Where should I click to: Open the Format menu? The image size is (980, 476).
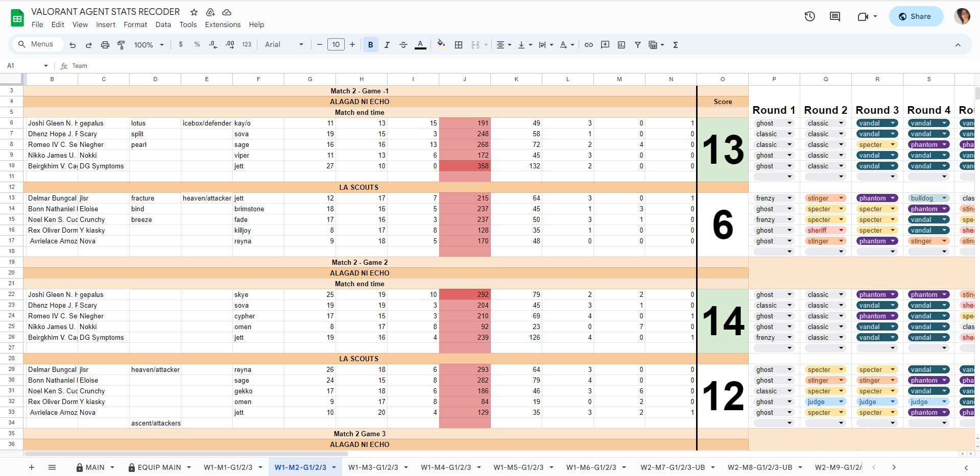(135, 24)
